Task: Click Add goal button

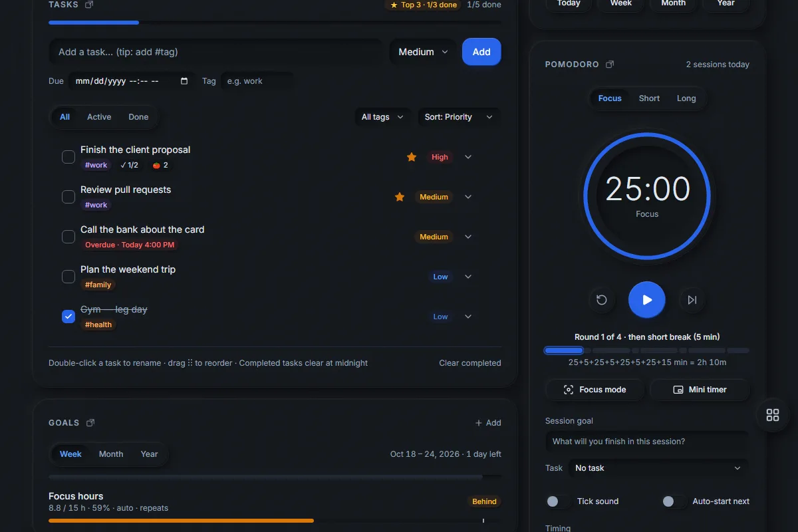Action: point(488,423)
